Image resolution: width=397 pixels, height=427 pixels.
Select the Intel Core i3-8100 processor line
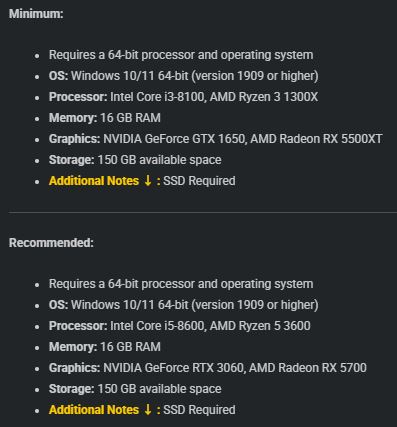pyautogui.click(x=183, y=97)
